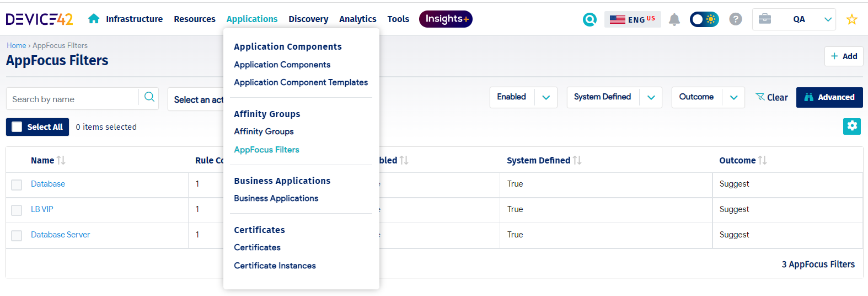
Task: Click the '3 AppFocus Filters' count text
Action: point(818,265)
